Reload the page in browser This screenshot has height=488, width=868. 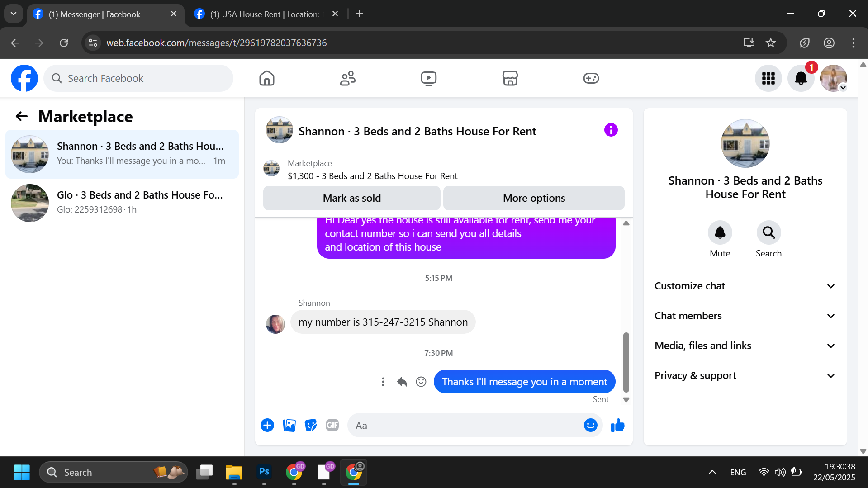(x=64, y=43)
